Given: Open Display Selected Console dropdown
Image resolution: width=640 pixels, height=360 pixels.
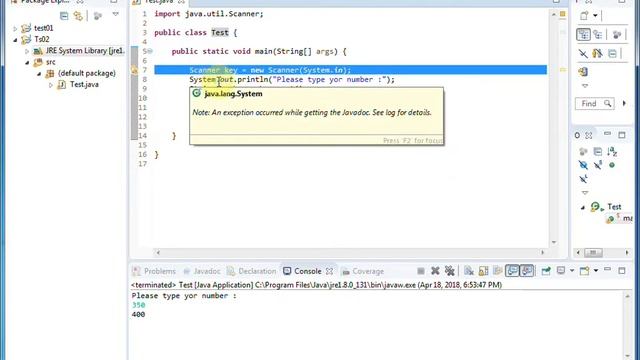Looking at the screenshot, I should [x=571, y=271].
